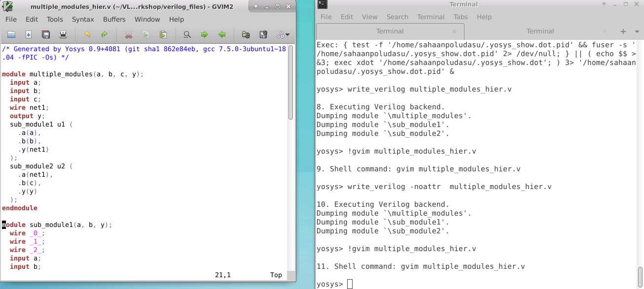Image resolution: width=644 pixels, height=289 pixels.
Task: Open Terminal's Tabs menu
Action: coord(461,16)
